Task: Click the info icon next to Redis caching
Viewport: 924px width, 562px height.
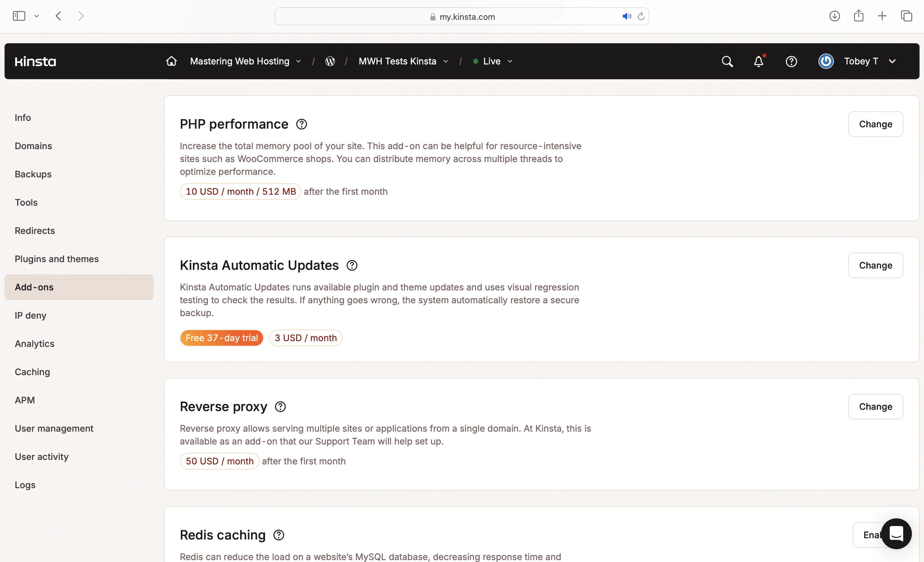Action: pyautogui.click(x=279, y=535)
